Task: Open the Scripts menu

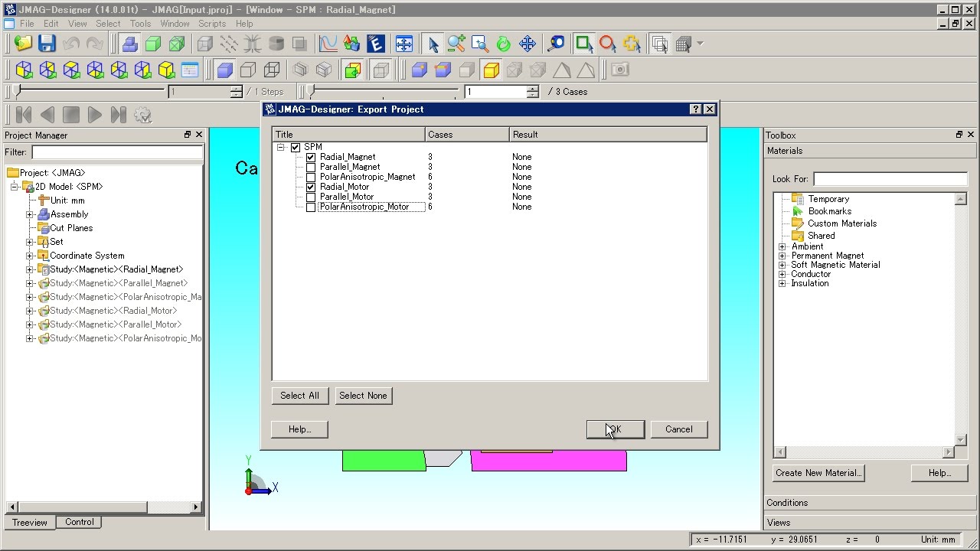Action: 212,24
